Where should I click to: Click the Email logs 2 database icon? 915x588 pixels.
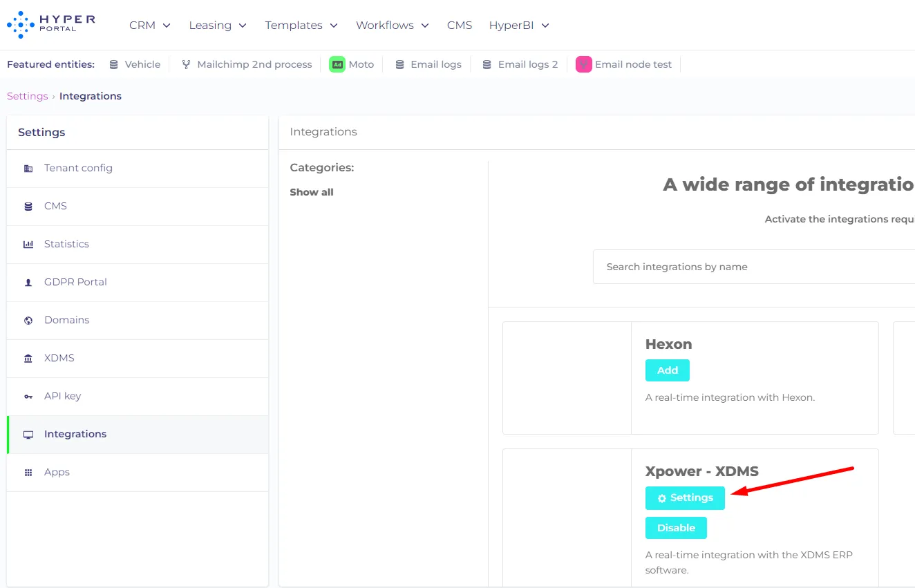487,64
